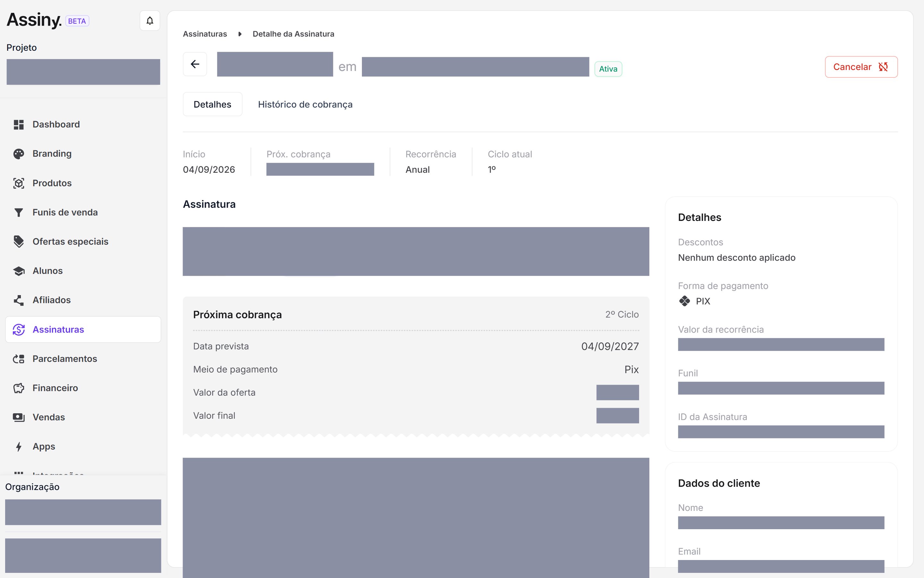The height and width of the screenshot is (578, 924).
Task: Open the notifications bell
Action: [150, 21]
